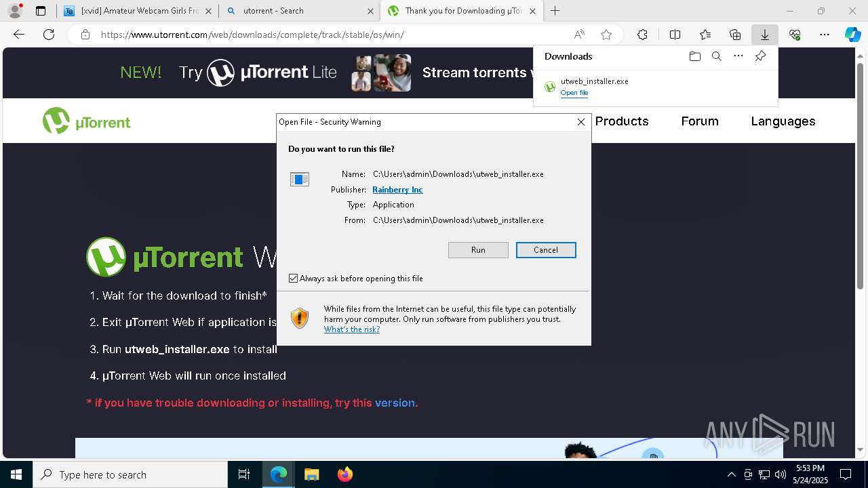Open Read aloud icon in address bar
Screen dimensions: 868x488
tap(579, 35)
